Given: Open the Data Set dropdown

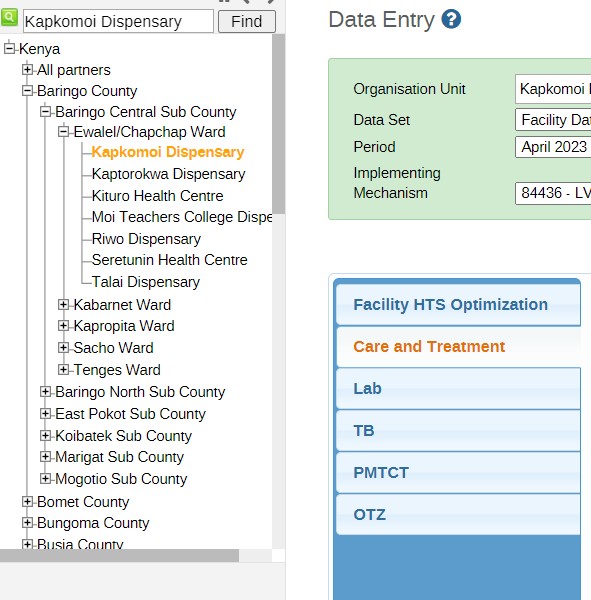Looking at the screenshot, I should click(553, 120).
